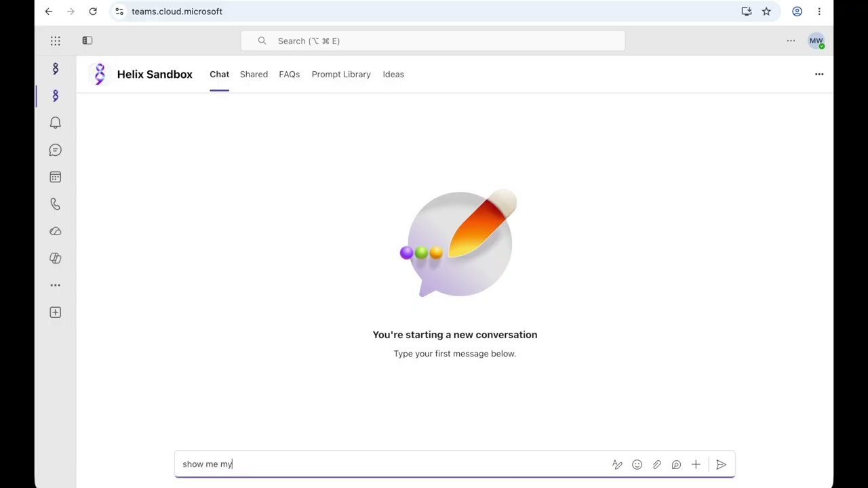Open Apps plus icon in rail
This screenshot has height=488, width=868.
pyautogui.click(x=56, y=312)
